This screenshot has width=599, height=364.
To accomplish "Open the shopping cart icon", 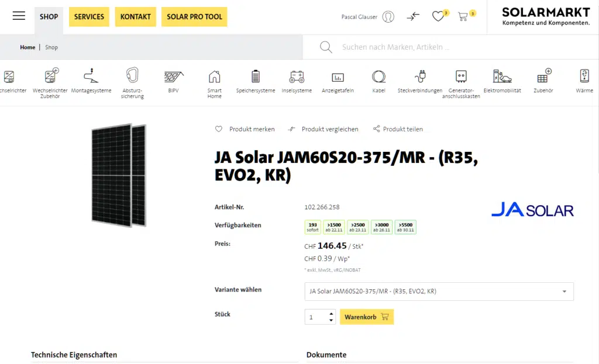I will tap(463, 16).
